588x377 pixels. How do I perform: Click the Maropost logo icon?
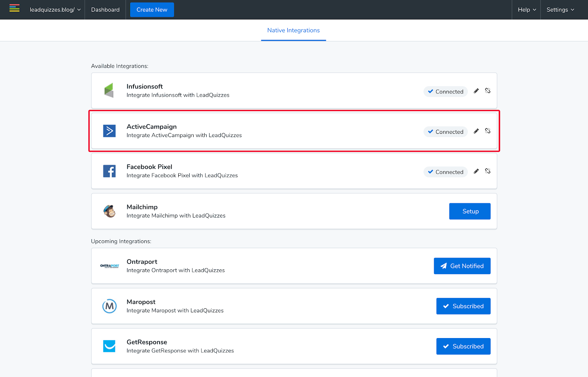(x=110, y=306)
